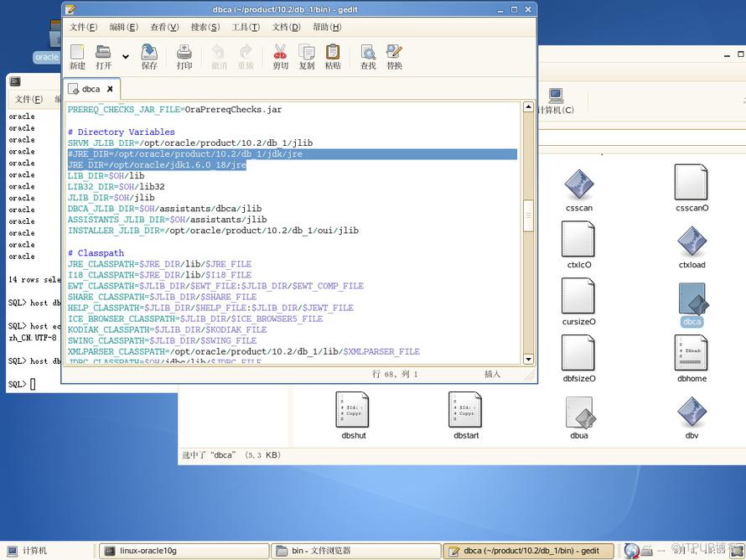Click the Replace (替换) toolbar icon
This screenshot has width=746, height=560.
(x=395, y=57)
